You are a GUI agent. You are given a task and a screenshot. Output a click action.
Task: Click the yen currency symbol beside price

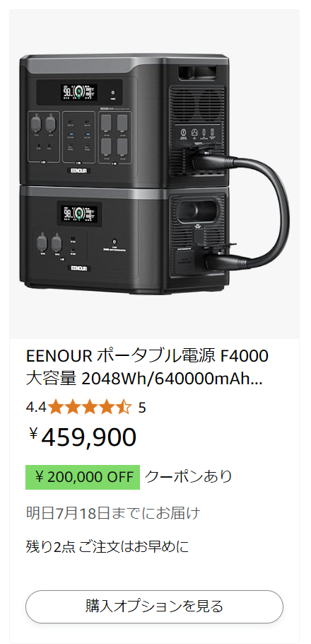[33, 433]
